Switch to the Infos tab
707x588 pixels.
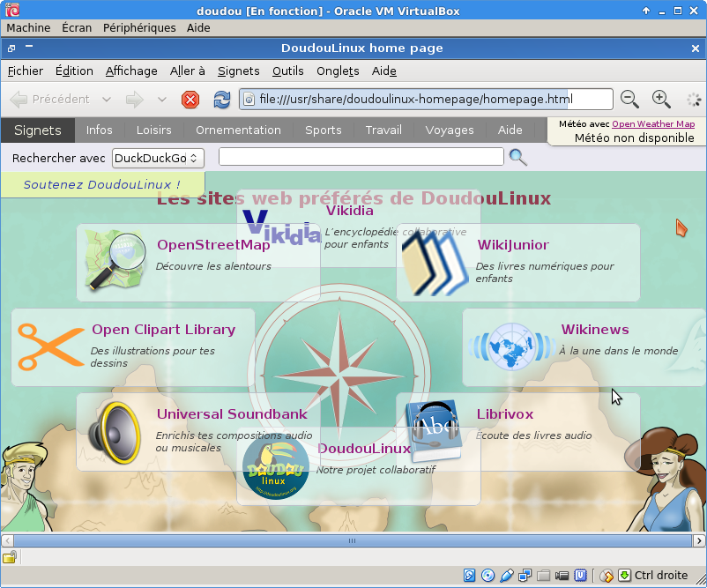coord(100,130)
